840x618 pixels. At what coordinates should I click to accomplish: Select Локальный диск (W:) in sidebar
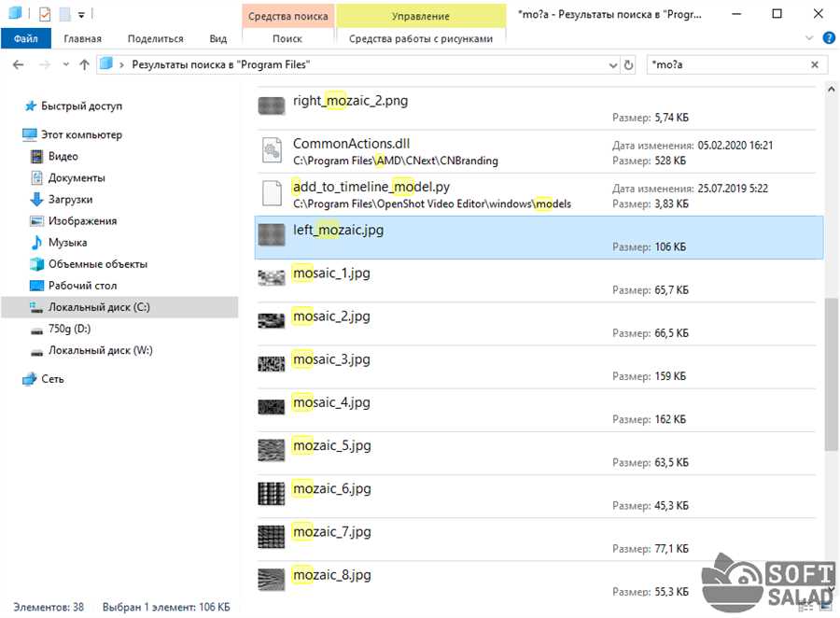100,350
